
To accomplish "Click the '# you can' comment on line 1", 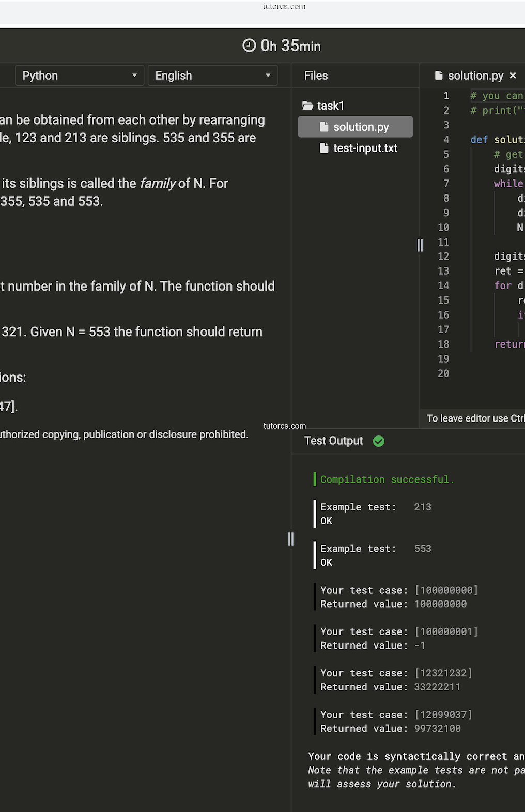I will click(x=497, y=96).
